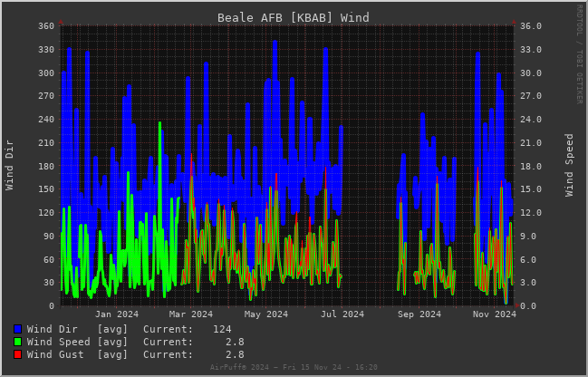Image resolution: width=588 pixels, height=377 pixels.
Task: Click the 210 value on left axis
Action: [x=46, y=143]
